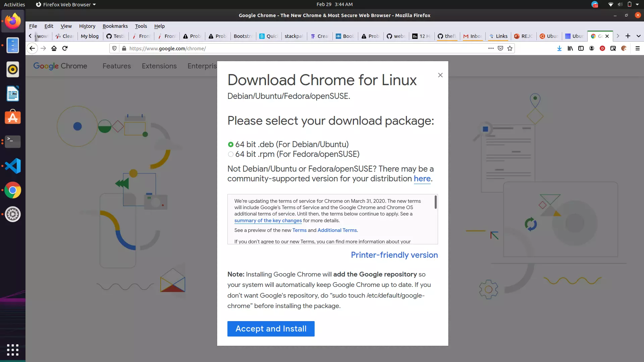Click the Chrome icon in dock
The width and height of the screenshot is (644, 362).
point(12,190)
